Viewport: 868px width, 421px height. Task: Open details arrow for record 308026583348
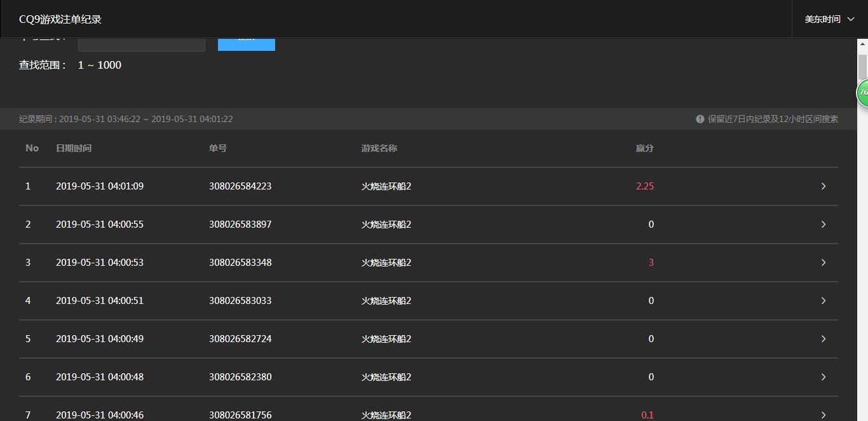(x=823, y=263)
